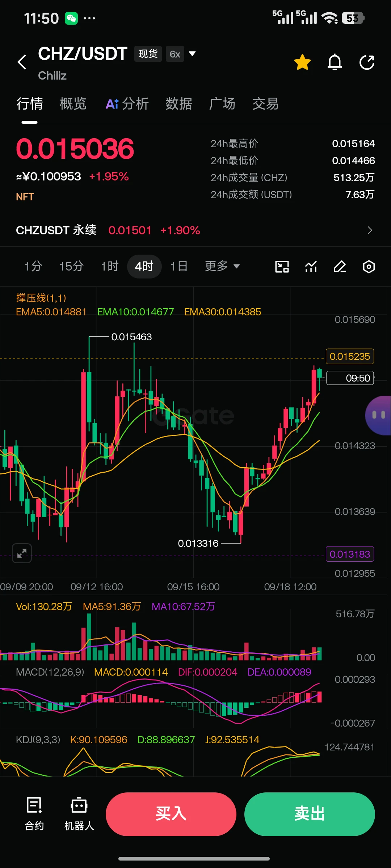This screenshot has height=868, width=391.
Task: Open price alert bell icon
Action: [x=335, y=62]
